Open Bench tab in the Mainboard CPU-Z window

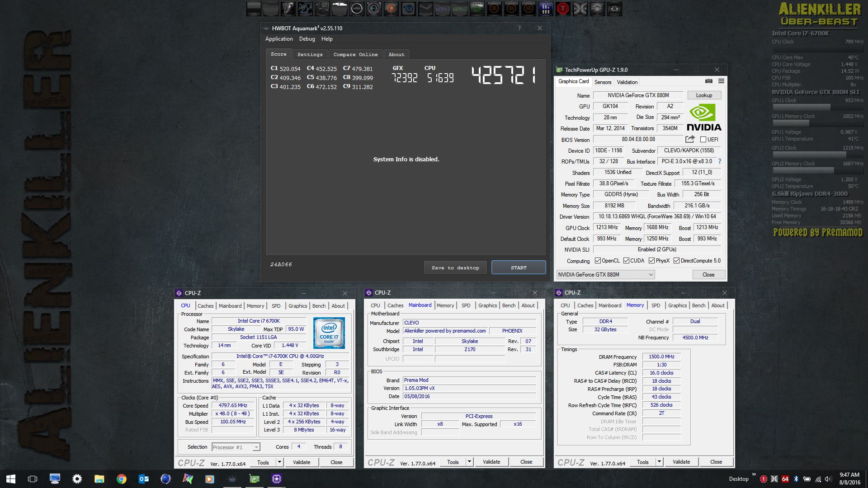(509, 305)
